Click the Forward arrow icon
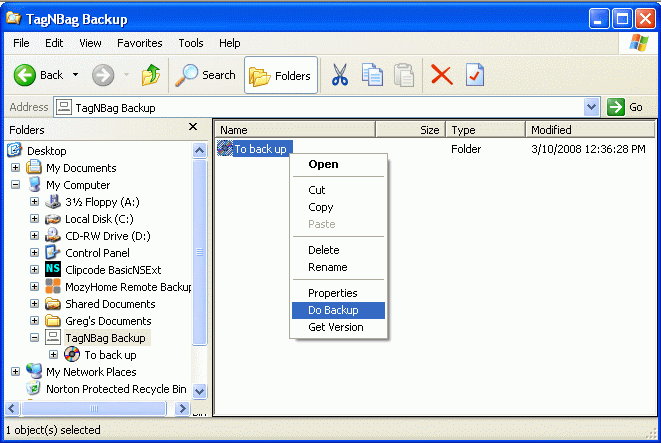Viewport: 661px width, 443px height. pos(103,75)
